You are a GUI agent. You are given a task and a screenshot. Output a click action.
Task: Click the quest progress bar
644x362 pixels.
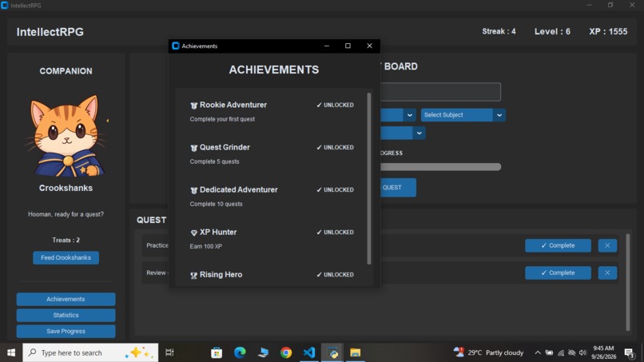(440, 167)
